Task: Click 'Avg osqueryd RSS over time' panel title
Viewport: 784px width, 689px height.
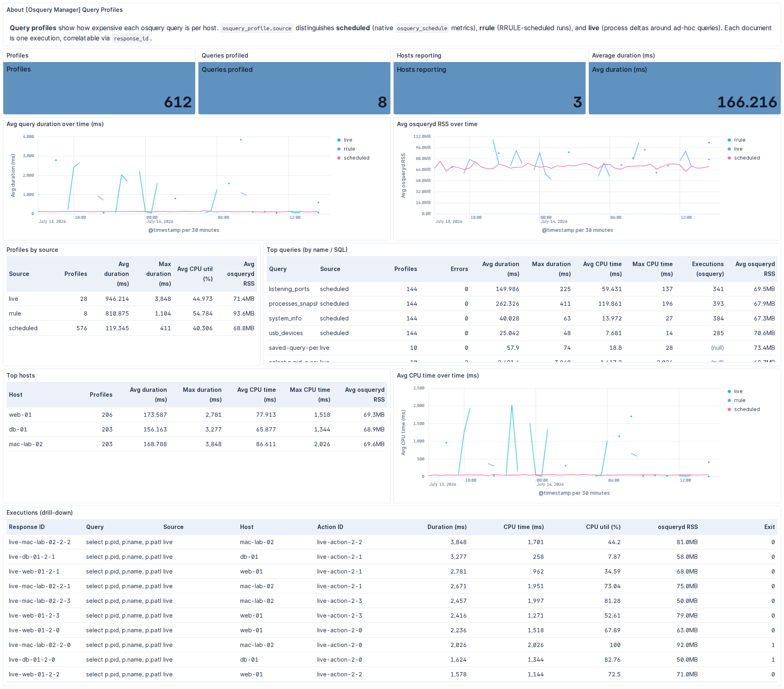Action: click(x=437, y=124)
